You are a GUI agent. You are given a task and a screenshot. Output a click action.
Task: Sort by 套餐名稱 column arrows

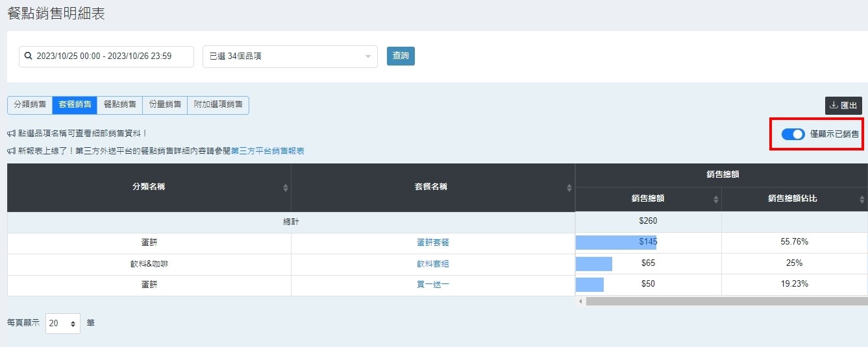tap(569, 187)
